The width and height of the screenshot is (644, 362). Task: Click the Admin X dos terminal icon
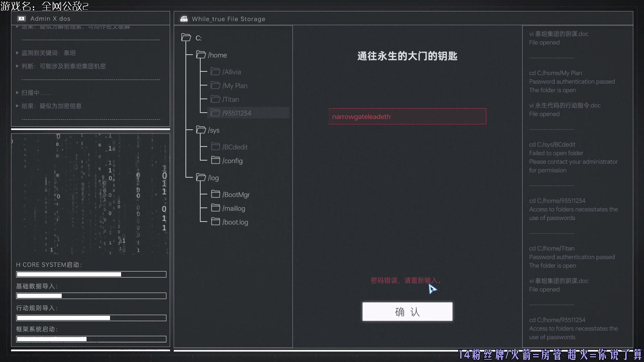(22, 18)
